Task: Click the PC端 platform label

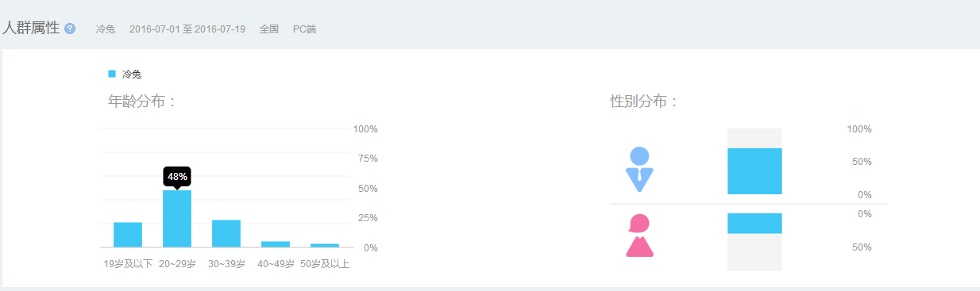Action: (x=304, y=29)
